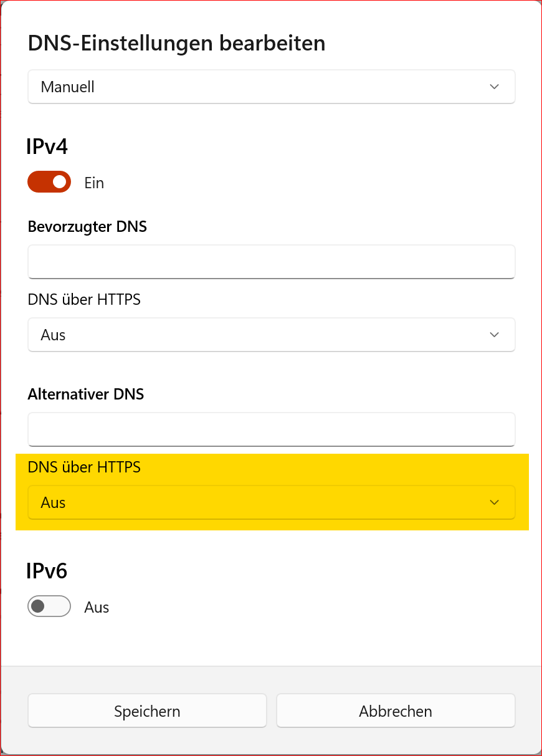Image resolution: width=542 pixels, height=756 pixels.
Task: Click the 'Ein' label beside the IPv4 toggle
Action: 94,183
